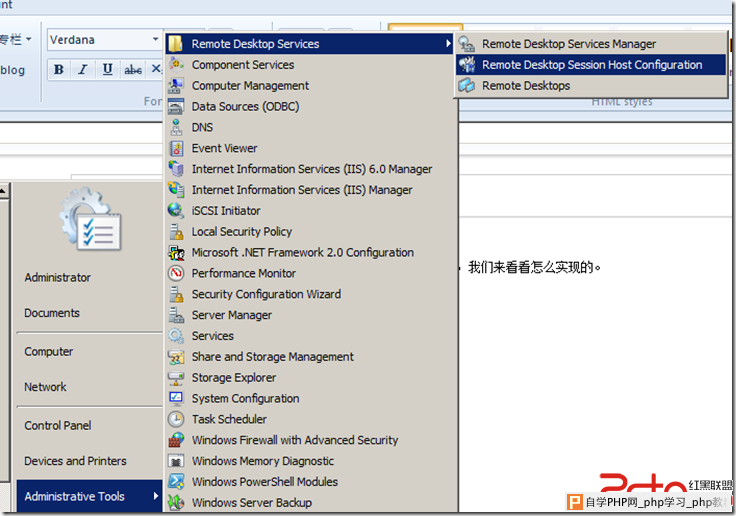Toggle bold formatting in the editor

(59, 69)
